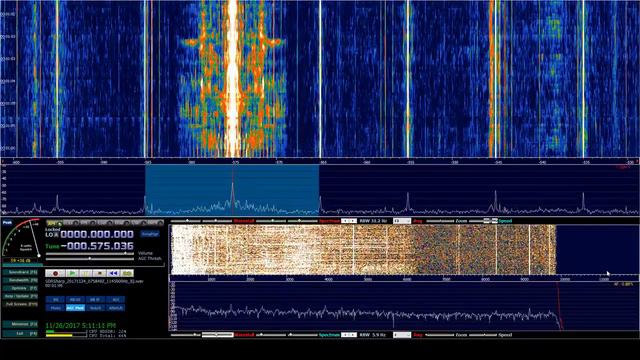Rewind the recording with the blue Rewind button
The width and height of the screenshot is (640, 360).
[x=113, y=273]
